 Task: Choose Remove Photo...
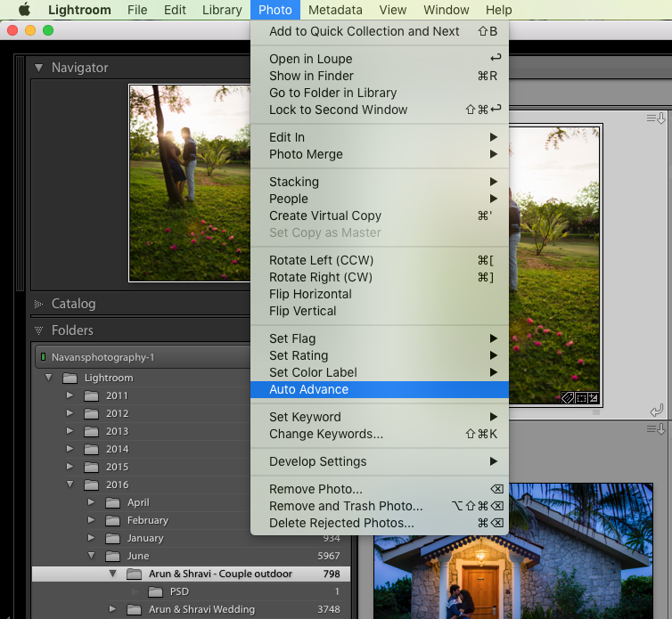point(380,489)
